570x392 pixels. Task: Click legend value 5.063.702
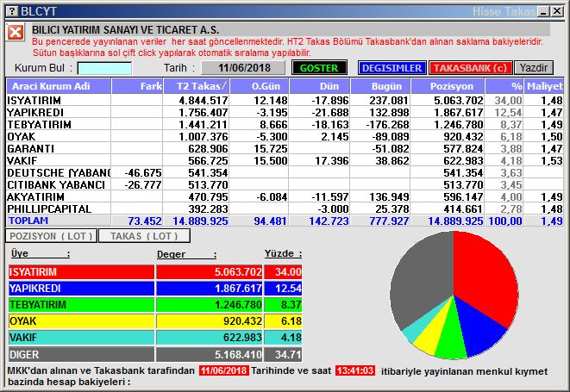click(x=238, y=271)
